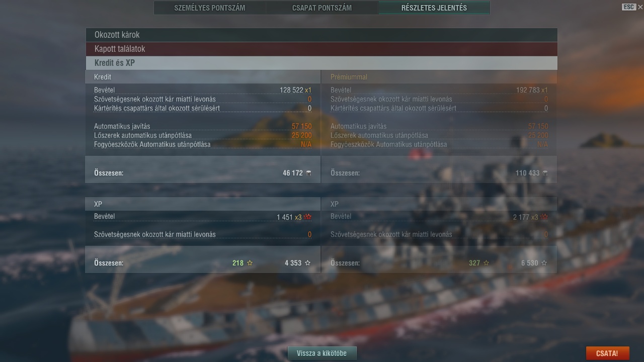Click the Prémiummal column header

349,77
